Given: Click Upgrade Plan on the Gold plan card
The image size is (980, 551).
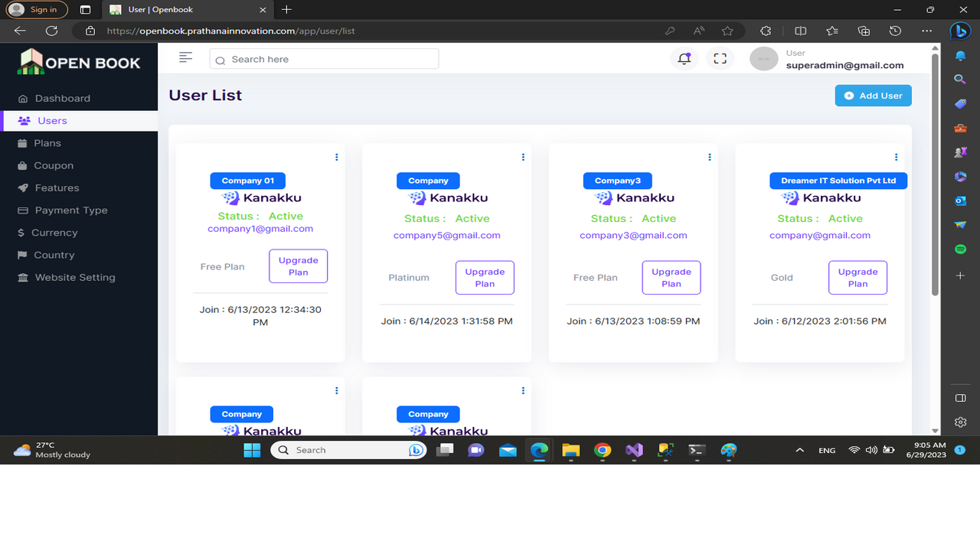Looking at the screenshot, I should (x=857, y=277).
